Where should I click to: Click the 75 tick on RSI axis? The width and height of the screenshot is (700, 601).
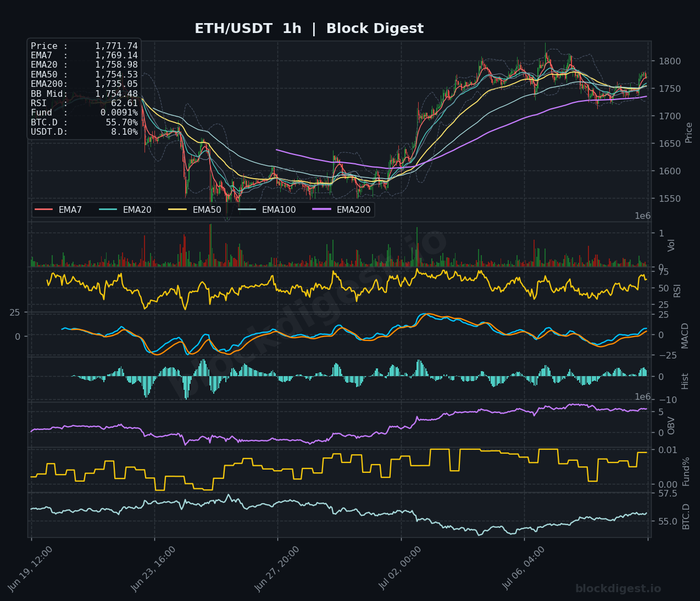[x=663, y=272]
